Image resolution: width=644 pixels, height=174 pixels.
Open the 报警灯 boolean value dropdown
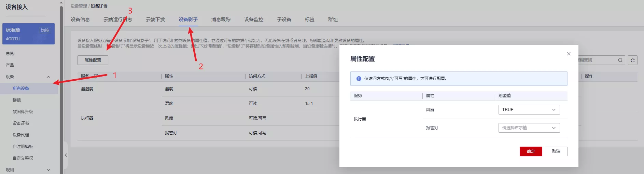point(529,128)
